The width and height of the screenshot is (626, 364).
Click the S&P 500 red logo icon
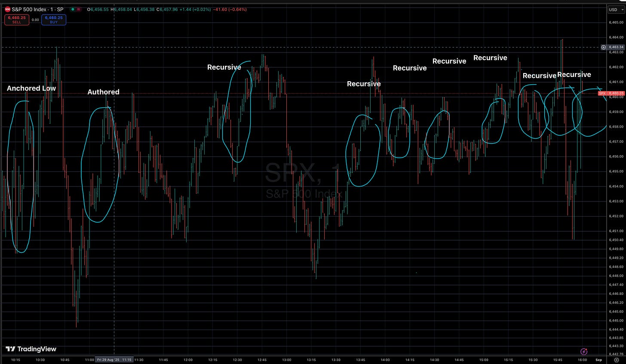pos(7,9)
